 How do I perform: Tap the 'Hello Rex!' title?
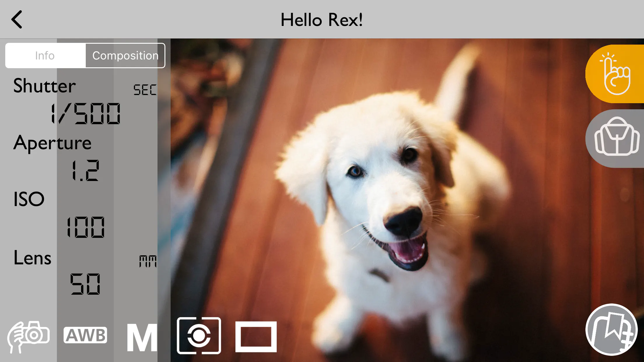[x=322, y=20]
